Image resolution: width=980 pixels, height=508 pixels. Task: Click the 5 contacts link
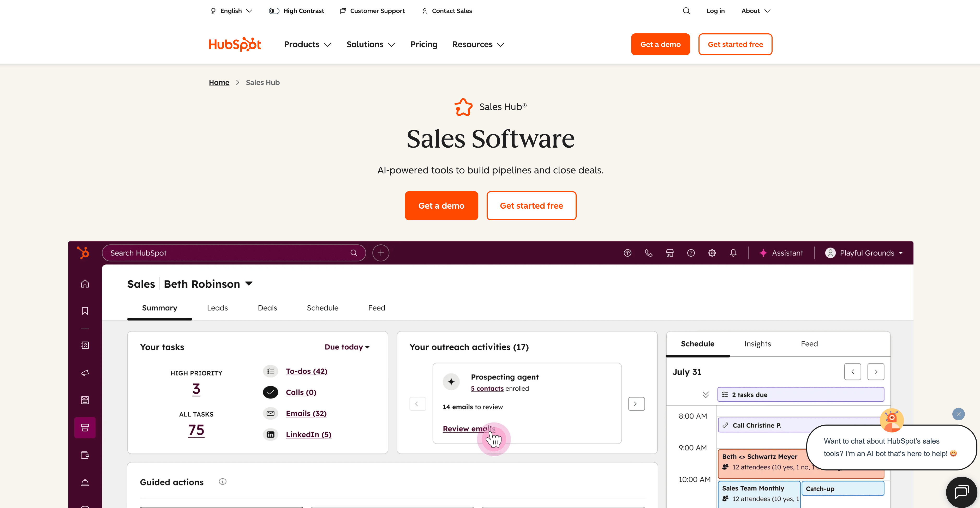[487, 389]
